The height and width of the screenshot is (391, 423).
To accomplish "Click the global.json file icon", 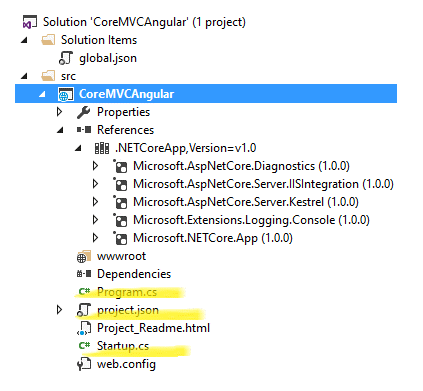I will (65, 58).
